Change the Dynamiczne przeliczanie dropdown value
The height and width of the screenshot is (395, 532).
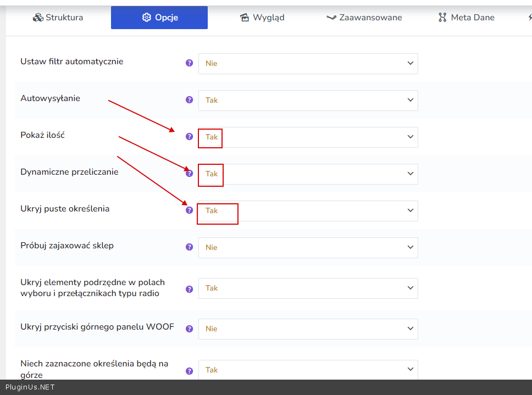(308, 174)
